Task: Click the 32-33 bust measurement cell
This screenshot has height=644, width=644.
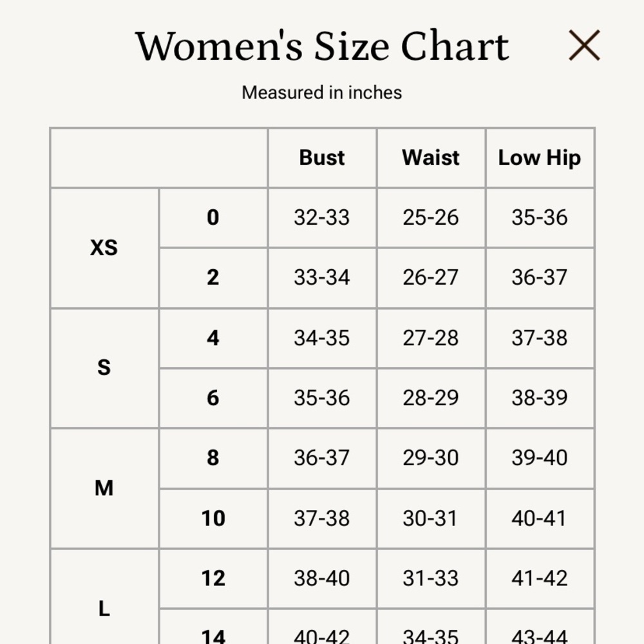Action: pyautogui.click(x=321, y=217)
